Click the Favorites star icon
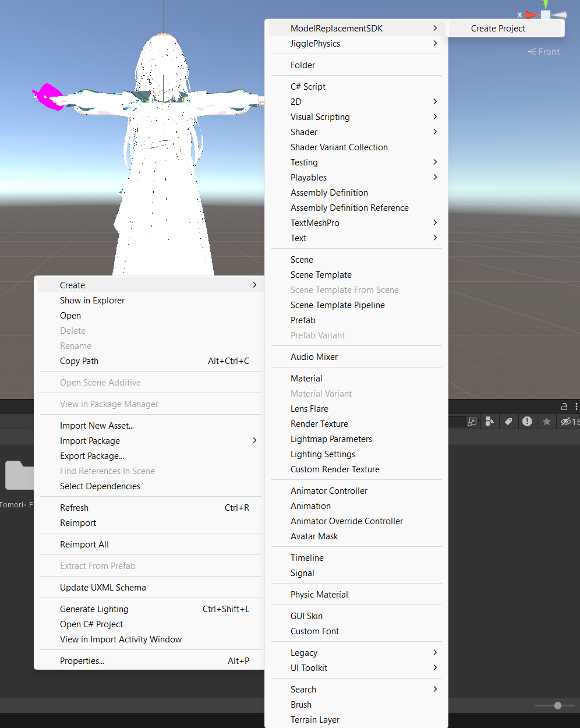Screen dimensions: 580x728 [546, 421]
